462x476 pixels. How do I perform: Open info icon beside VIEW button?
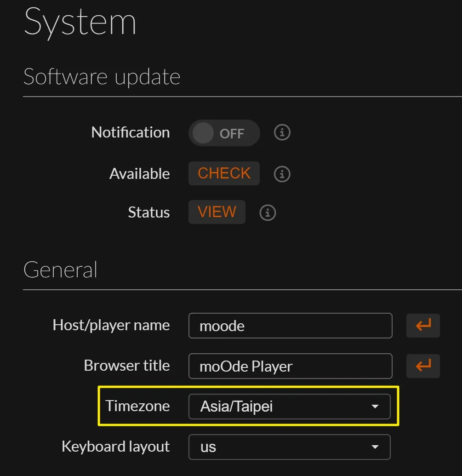pyautogui.click(x=268, y=212)
